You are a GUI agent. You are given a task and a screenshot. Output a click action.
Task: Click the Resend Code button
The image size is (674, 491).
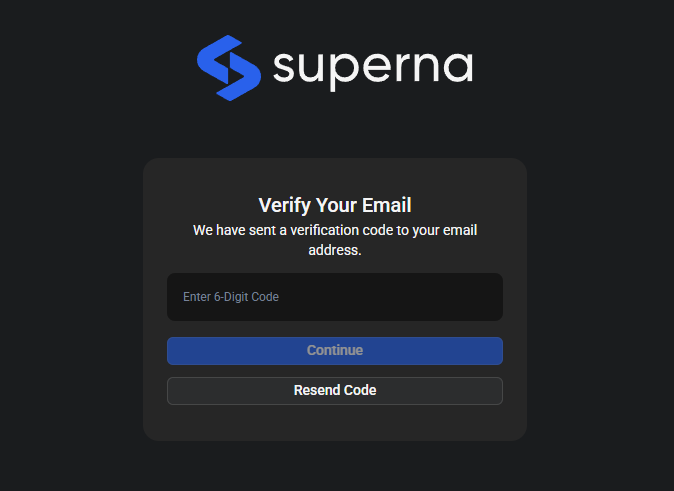(334, 390)
